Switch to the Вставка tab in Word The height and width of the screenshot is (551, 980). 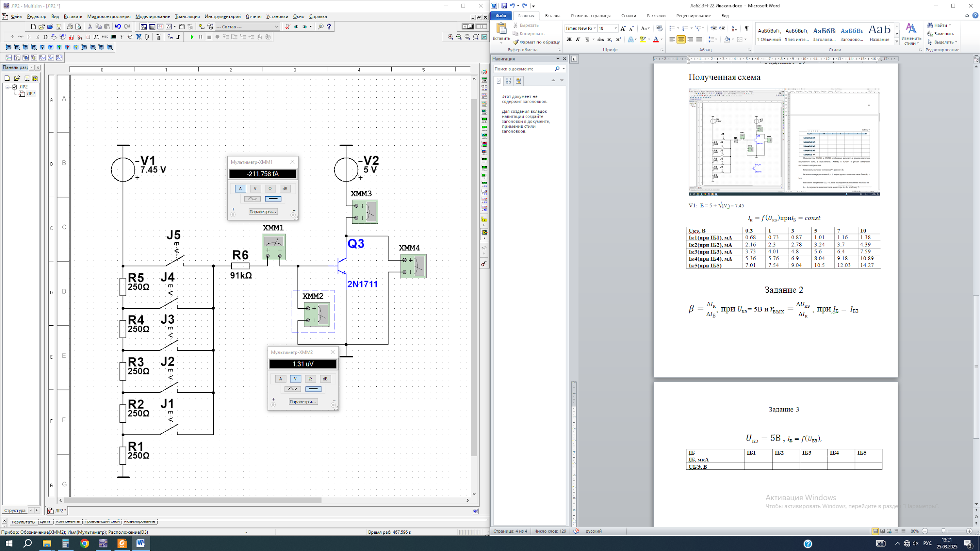552,16
